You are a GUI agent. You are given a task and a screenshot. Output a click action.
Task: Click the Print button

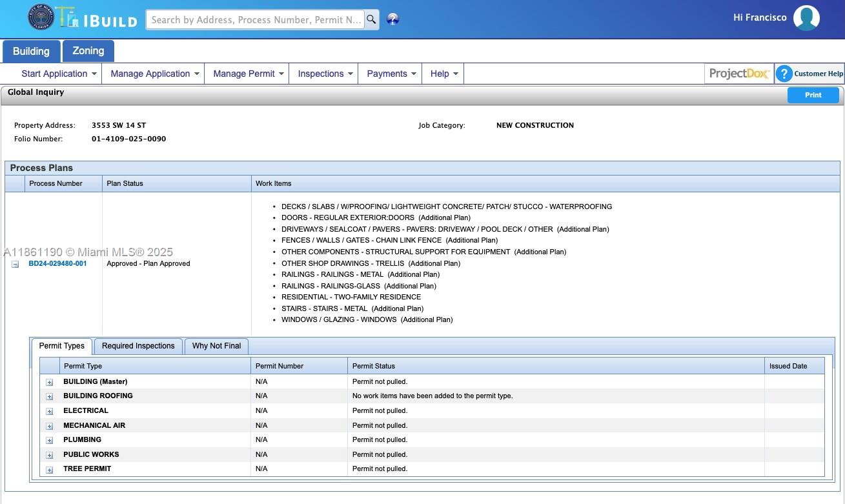[x=813, y=95]
